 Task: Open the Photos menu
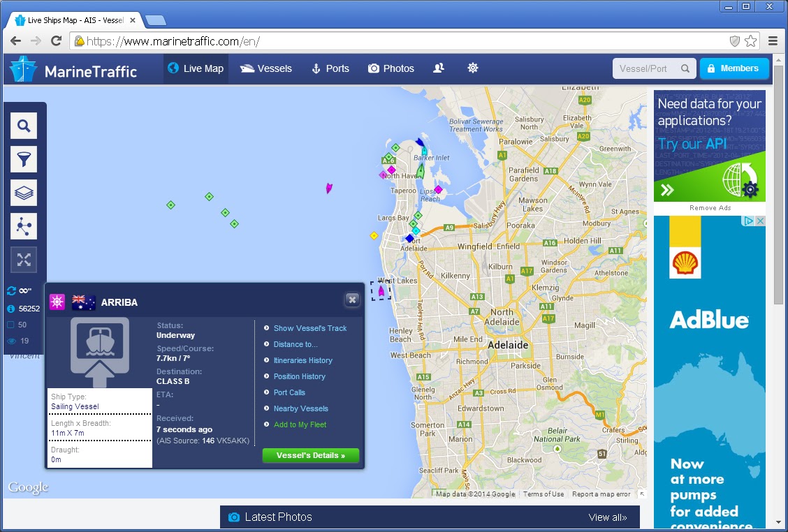(391, 69)
